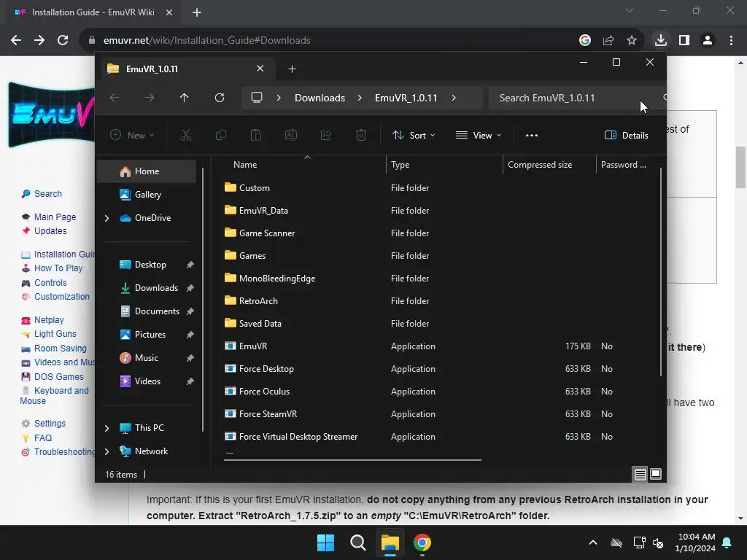Click the chevron after Downloads in address bar
Image resolution: width=747 pixels, height=560 pixels.
tap(360, 98)
